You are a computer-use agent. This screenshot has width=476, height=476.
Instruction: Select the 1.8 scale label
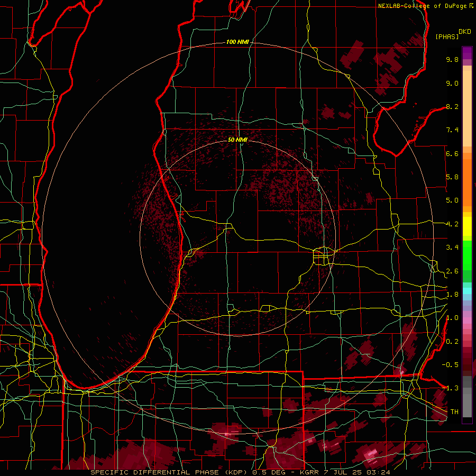452,295
